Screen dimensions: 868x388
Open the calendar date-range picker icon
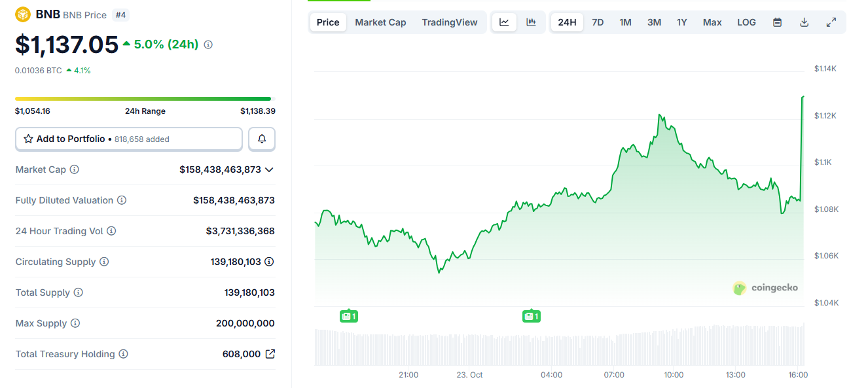click(x=777, y=22)
